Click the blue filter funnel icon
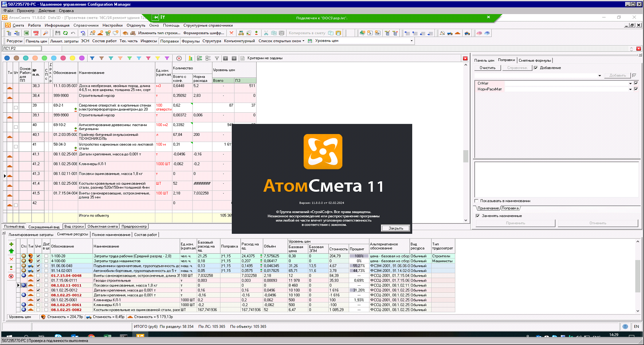This screenshot has width=644, height=345. coord(92,58)
